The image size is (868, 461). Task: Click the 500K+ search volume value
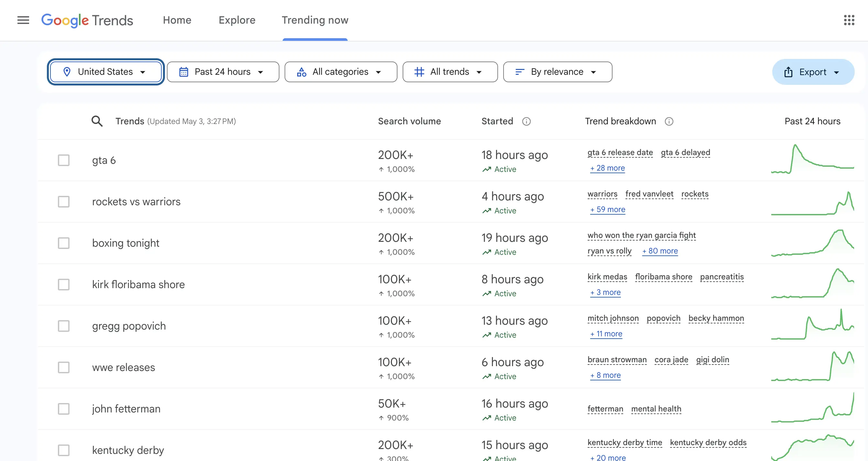tap(396, 196)
